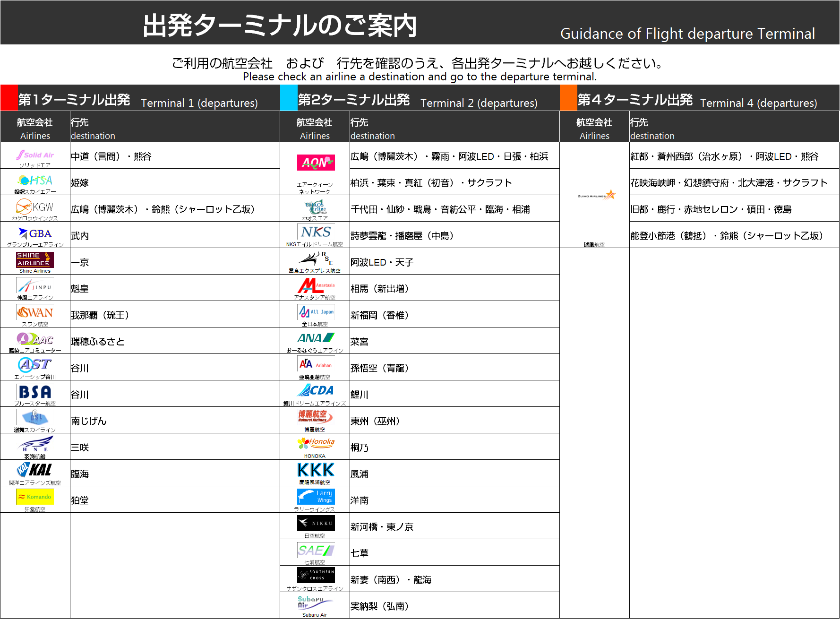The width and height of the screenshot is (840, 620).
Task: Select the AST airline logo
Action: tap(35, 365)
